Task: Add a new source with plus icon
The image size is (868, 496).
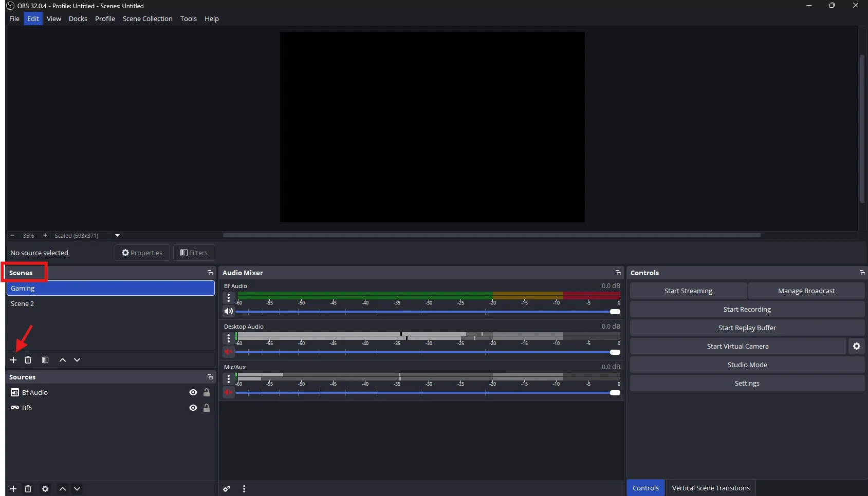Action: tap(13, 489)
